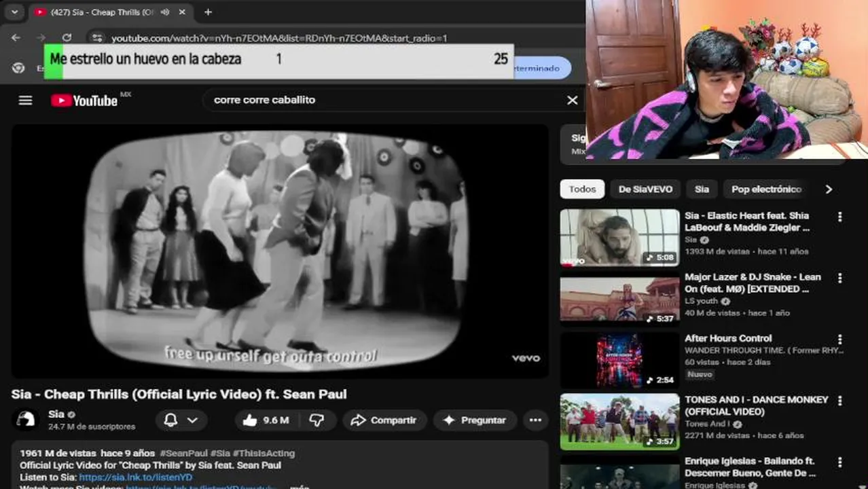Open the After Hours Control video title

tap(728, 338)
